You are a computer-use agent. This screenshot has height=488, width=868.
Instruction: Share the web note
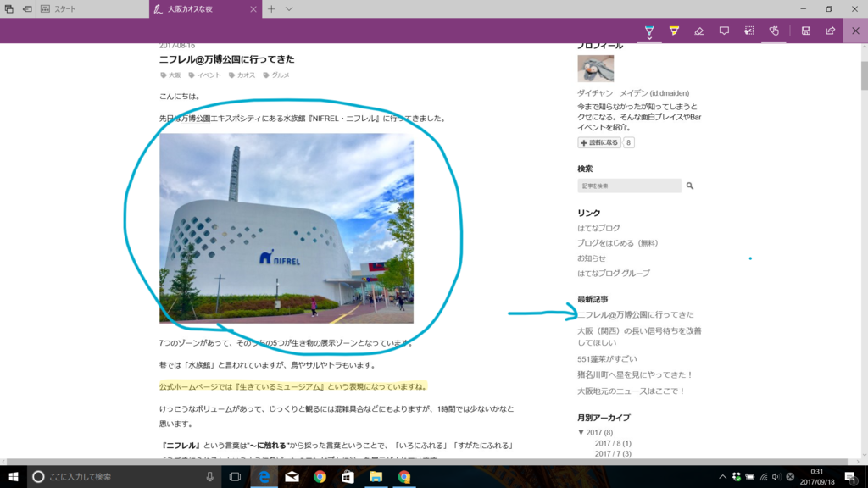[x=831, y=31]
